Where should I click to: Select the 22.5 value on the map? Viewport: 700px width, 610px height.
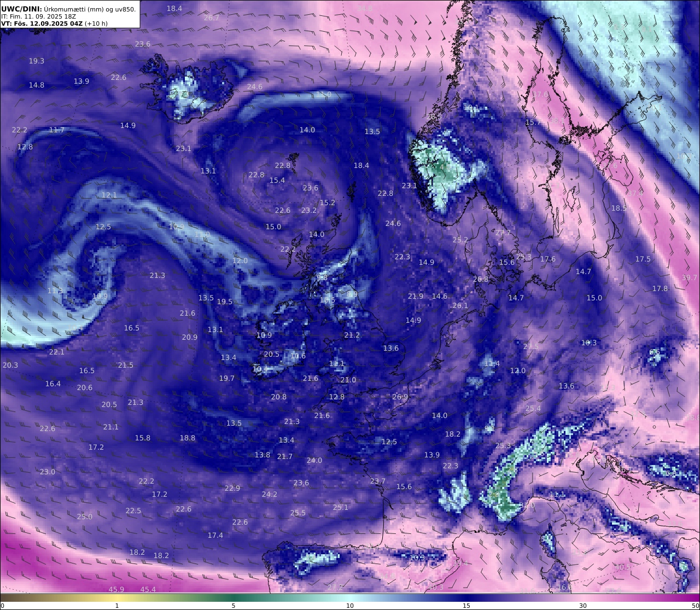point(133,511)
